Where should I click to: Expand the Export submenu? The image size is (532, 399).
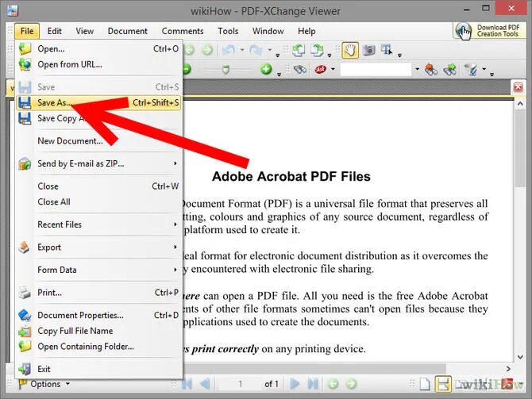98,247
